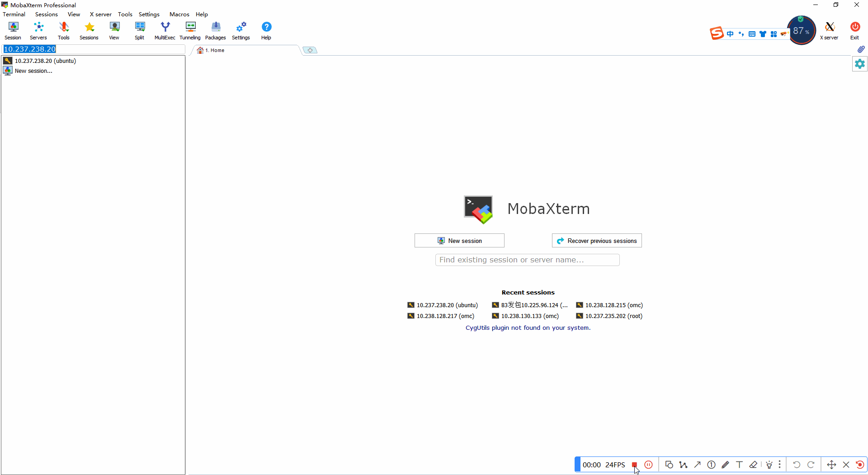
Task: Focus the Find existing session search field
Action: [x=527, y=260]
